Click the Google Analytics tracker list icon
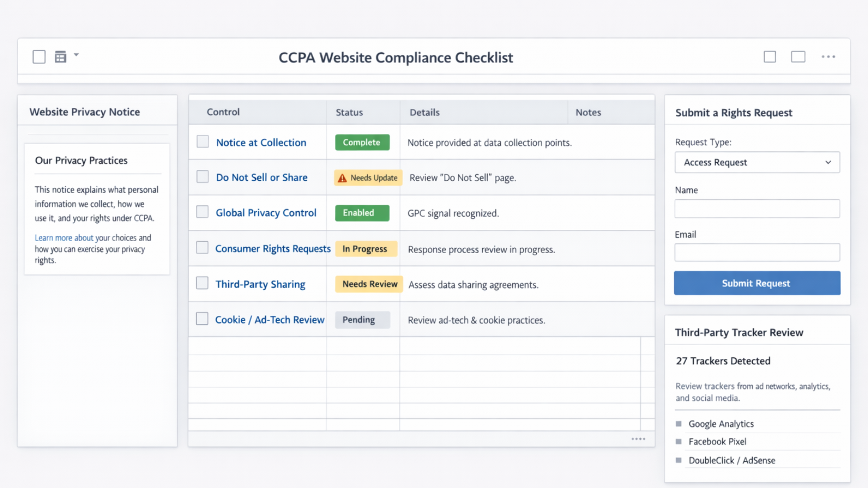The width and height of the screenshot is (868, 488). pos(678,423)
